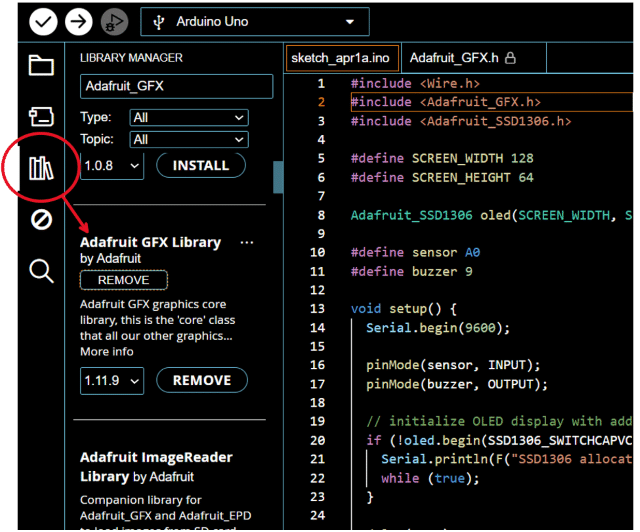
Task: Open the Arduino Uno board dropdown
Action: coord(255,22)
